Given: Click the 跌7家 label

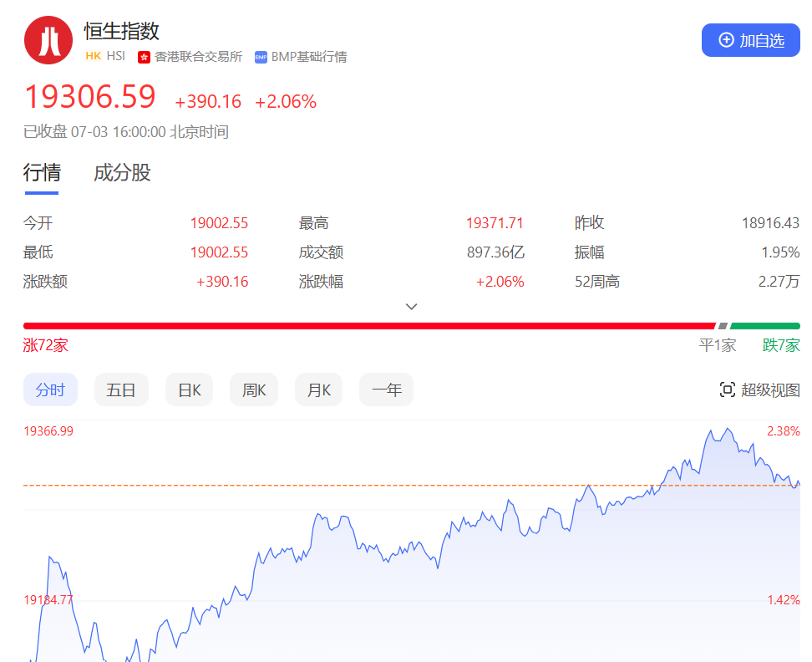Looking at the screenshot, I should pos(781,345).
